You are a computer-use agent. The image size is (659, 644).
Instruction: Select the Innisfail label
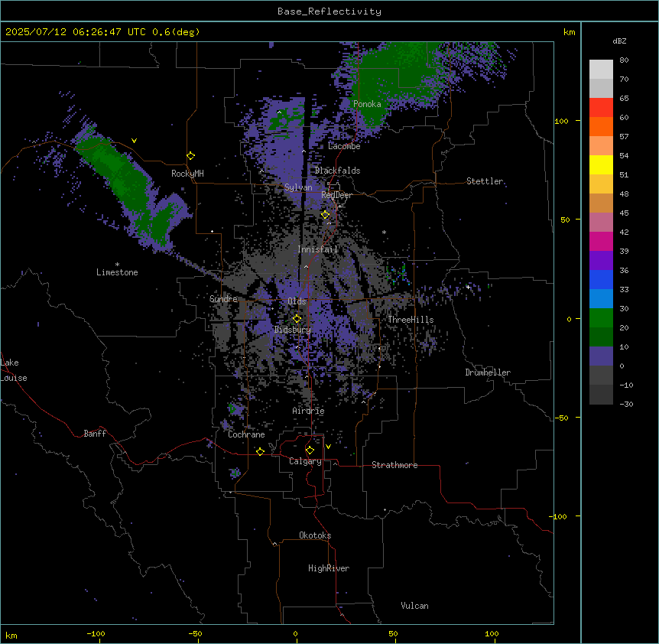click(318, 249)
